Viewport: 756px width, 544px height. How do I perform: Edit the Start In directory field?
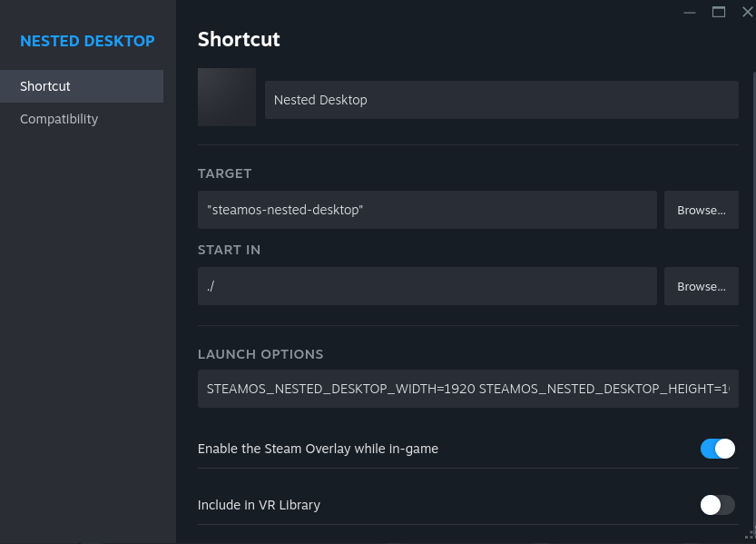coord(427,286)
